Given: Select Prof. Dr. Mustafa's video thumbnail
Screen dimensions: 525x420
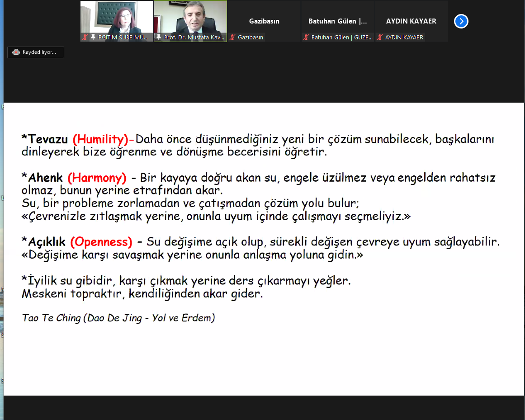Looking at the screenshot, I should tap(190, 21).
